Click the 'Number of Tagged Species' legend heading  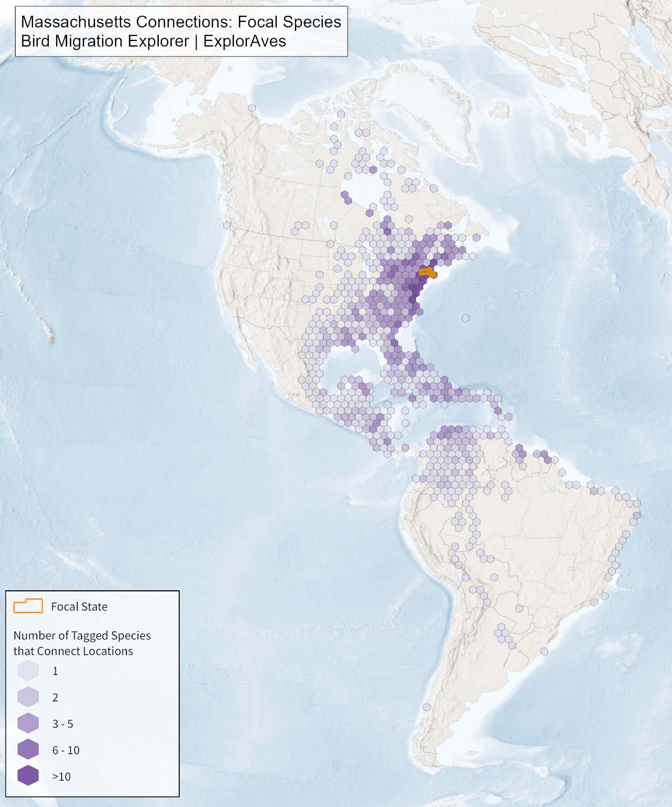[x=82, y=635]
